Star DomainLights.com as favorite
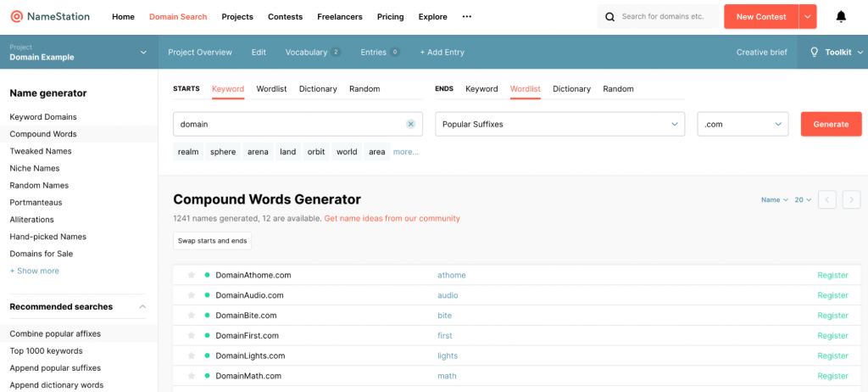This screenshot has width=868, height=392. (192, 356)
